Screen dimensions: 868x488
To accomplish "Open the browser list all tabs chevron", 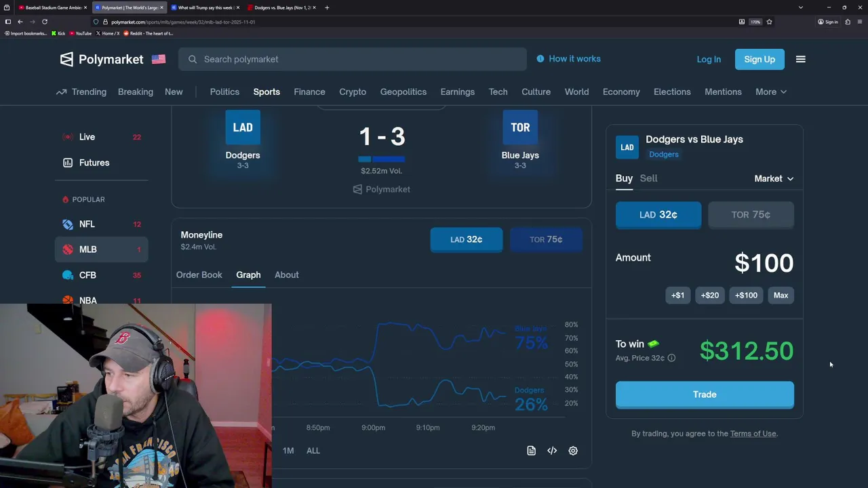I will pos(800,7).
